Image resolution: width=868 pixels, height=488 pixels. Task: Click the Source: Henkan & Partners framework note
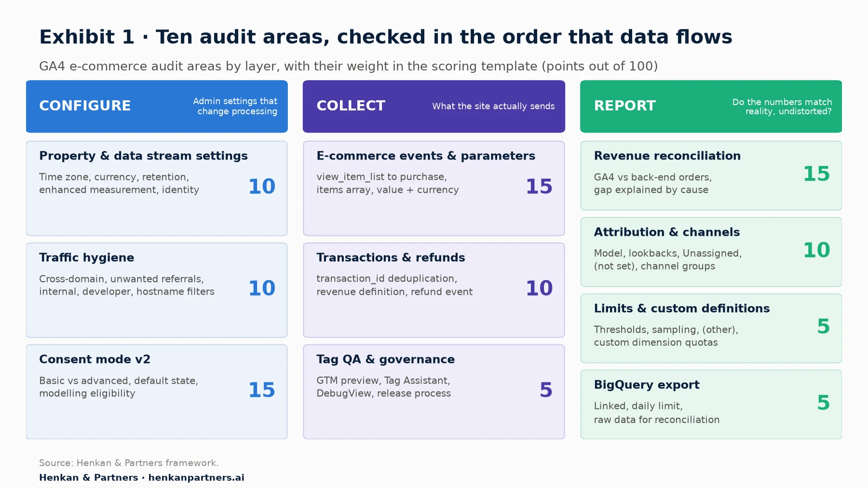click(x=129, y=463)
